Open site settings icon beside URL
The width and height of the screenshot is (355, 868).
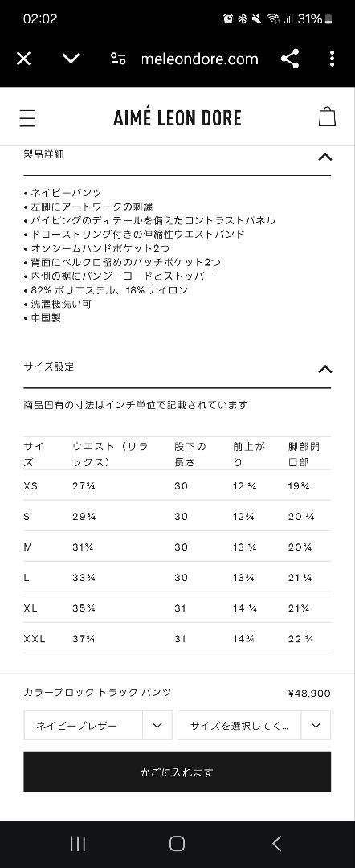coord(118,59)
